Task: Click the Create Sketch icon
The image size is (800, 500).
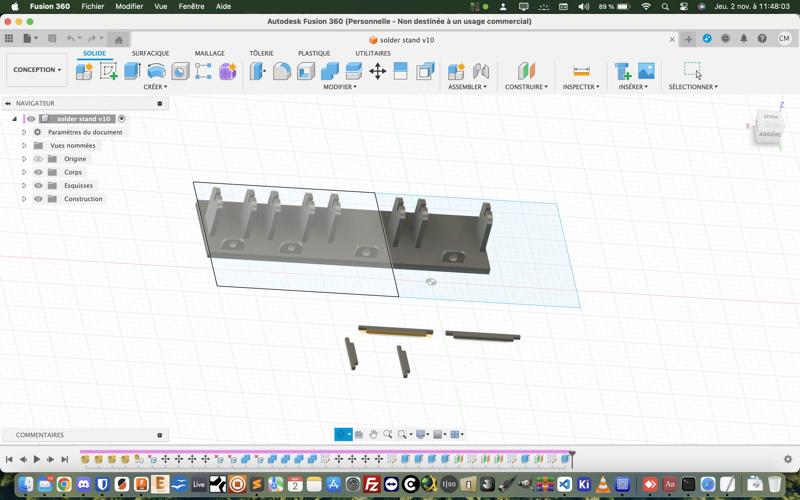Action: tap(108, 71)
